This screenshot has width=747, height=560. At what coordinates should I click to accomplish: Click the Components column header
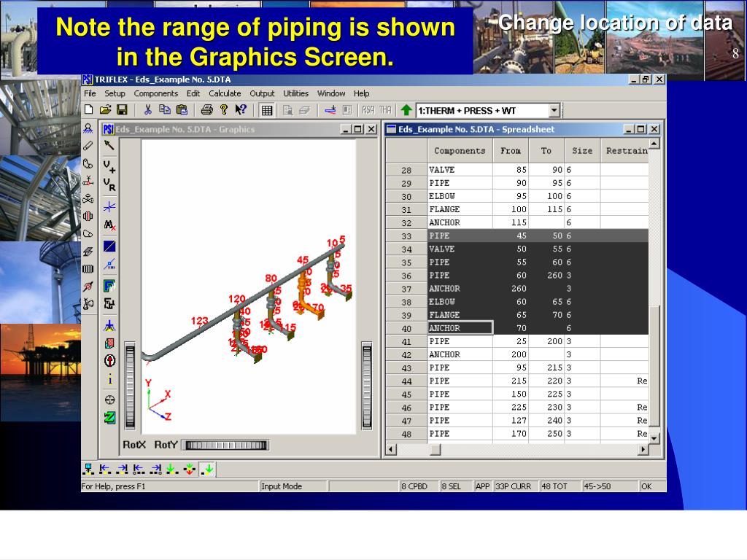(x=460, y=150)
